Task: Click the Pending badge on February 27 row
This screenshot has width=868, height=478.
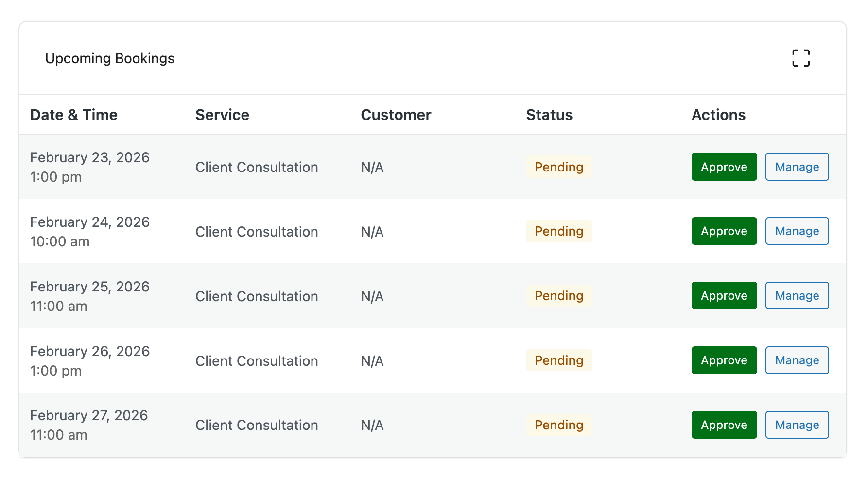Action: click(559, 425)
